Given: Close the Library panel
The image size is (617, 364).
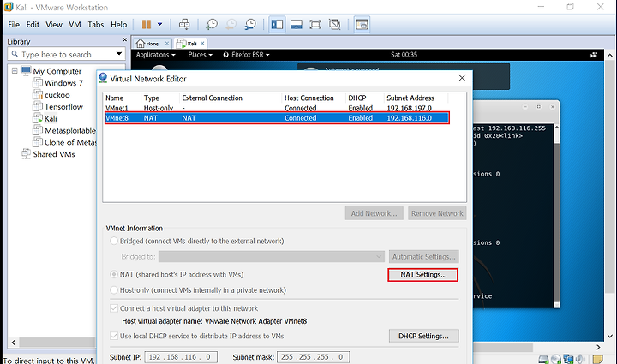Looking at the screenshot, I should 125,39.
